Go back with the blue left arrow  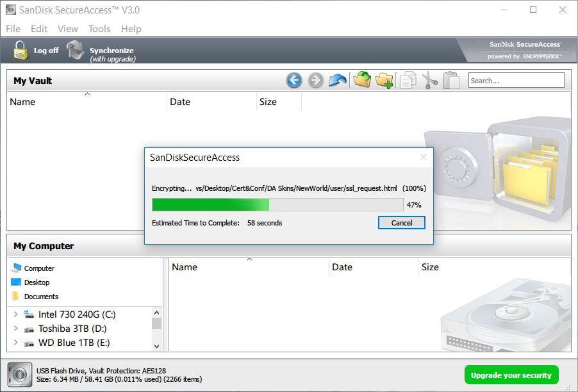pos(294,80)
